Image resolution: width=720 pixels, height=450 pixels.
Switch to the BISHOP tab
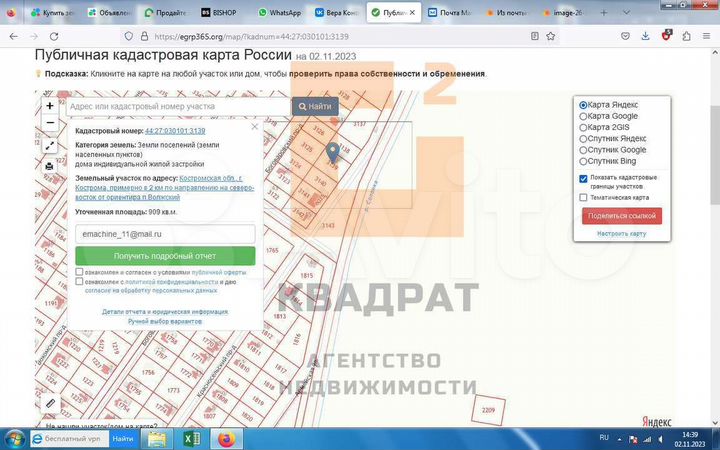tap(223, 13)
